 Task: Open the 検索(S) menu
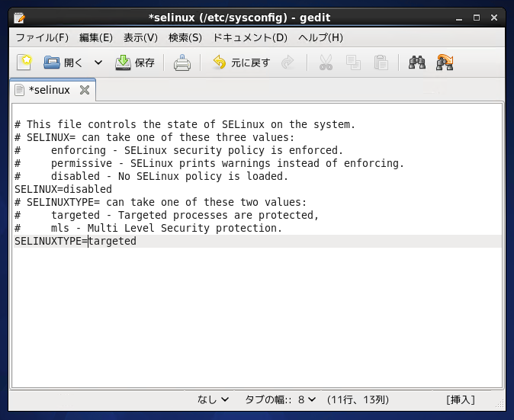tap(185, 37)
